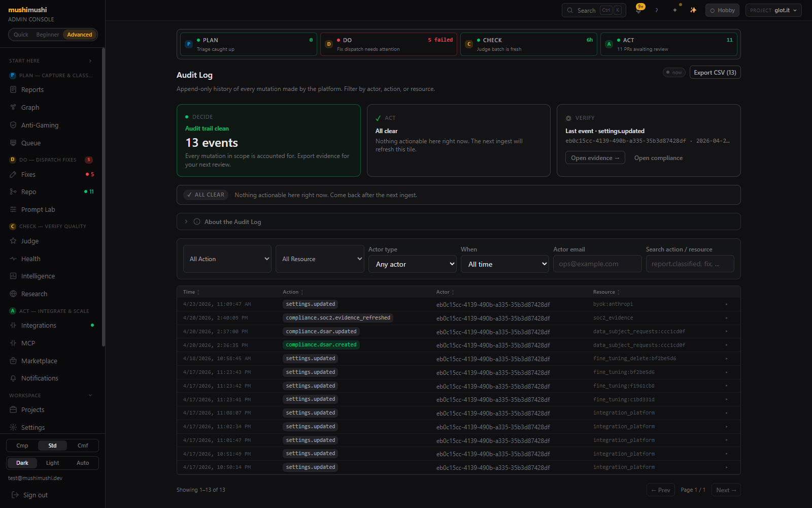The image size is (812, 508).
Task: Open Repo branch icon
Action: 13,192
